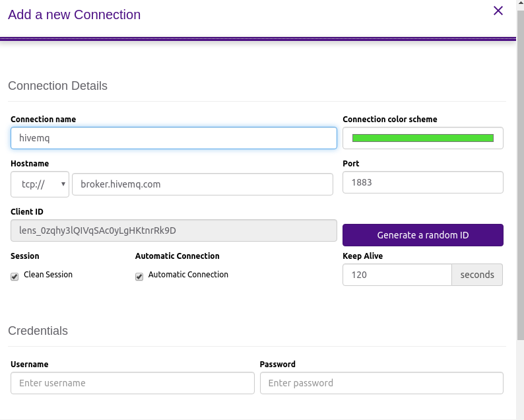This screenshot has height=420, width=524.
Task: Generate a random ID
Action: pyautogui.click(x=423, y=235)
